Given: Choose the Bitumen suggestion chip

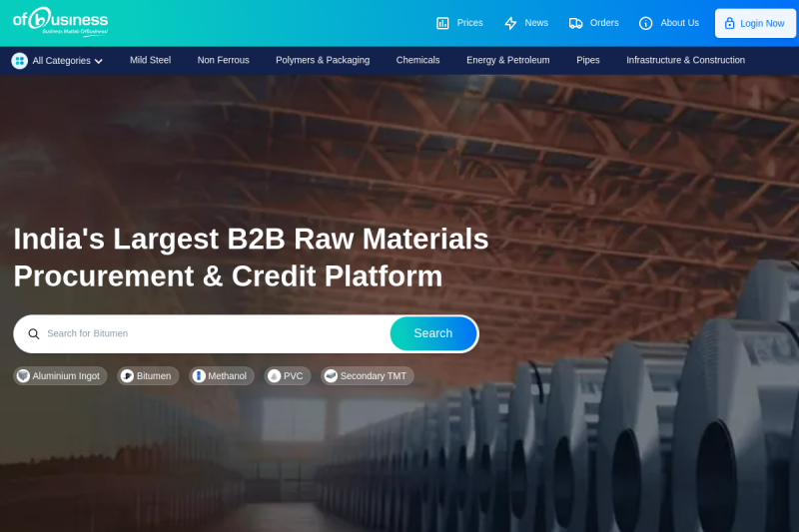Looking at the screenshot, I should [148, 376].
